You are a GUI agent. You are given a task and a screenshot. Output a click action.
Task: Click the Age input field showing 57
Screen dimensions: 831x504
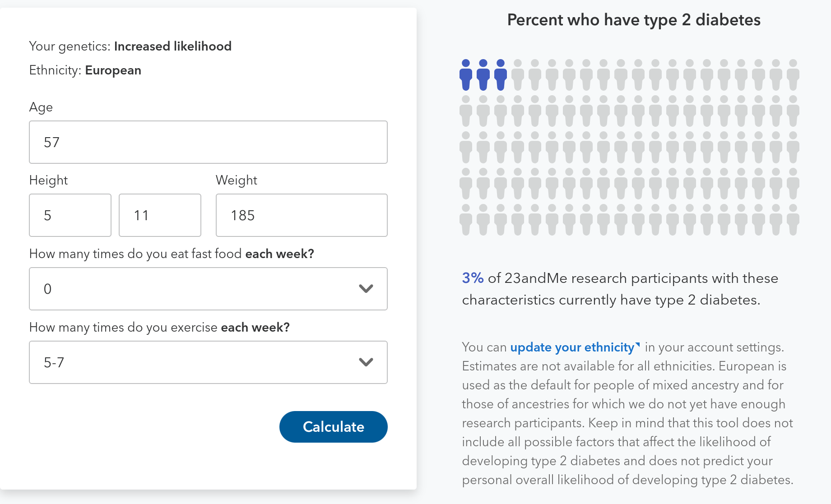click(208, 142)
